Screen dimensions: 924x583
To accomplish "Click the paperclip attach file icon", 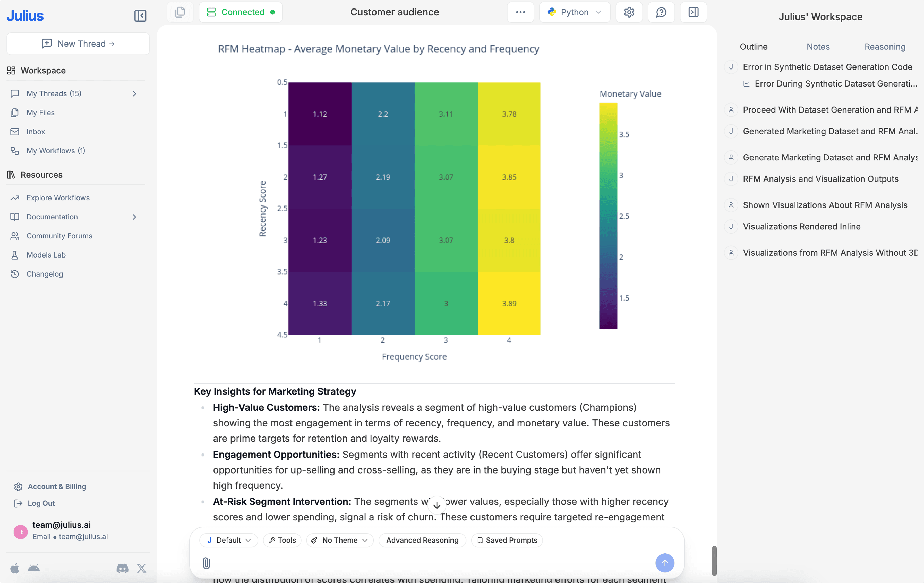I will 206,563.
